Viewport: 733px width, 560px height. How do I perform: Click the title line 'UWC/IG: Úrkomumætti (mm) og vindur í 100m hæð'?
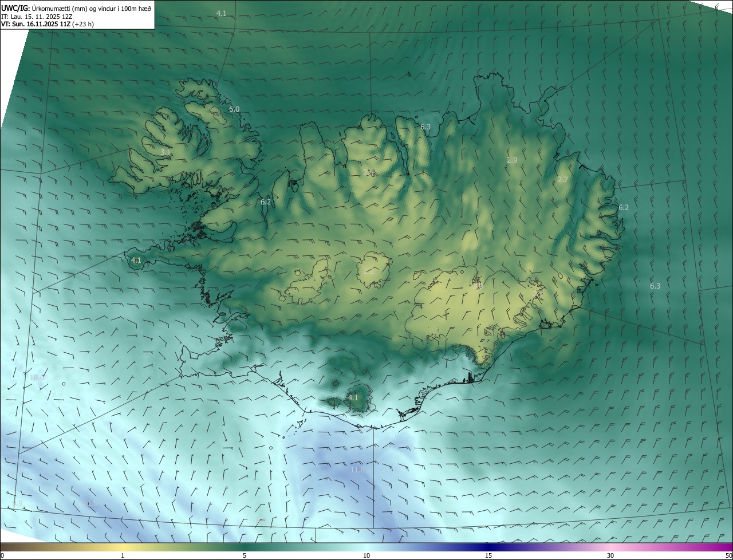click(x=77, y=8)
